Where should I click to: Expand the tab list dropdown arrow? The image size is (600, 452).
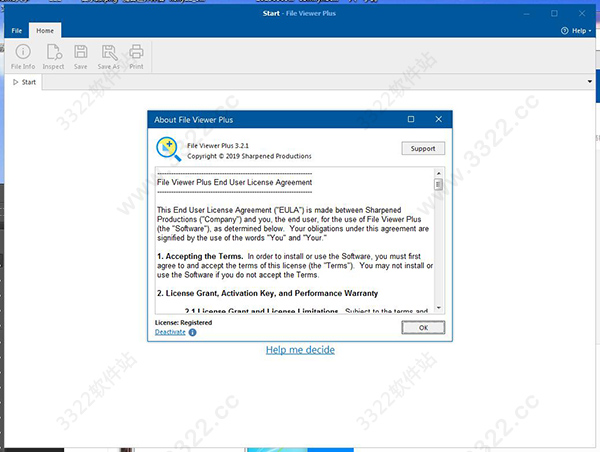[590, 82]
